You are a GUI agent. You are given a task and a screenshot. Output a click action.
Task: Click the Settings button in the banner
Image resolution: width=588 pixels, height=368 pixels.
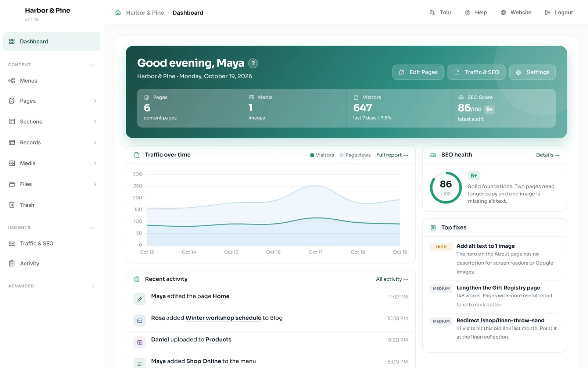coord(532,72)
